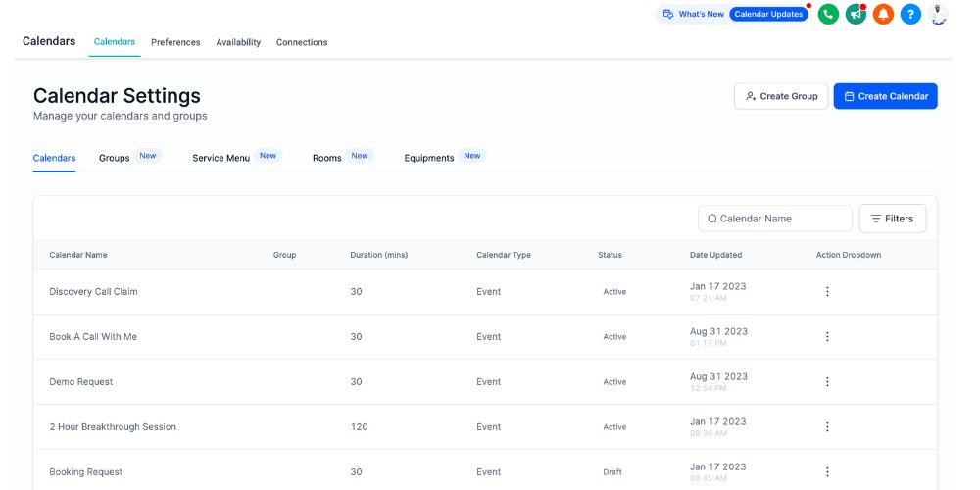Open action menu for Discovery Call Claim
The width and height of the screenshot is (980, 490).
tap(827, 292)
